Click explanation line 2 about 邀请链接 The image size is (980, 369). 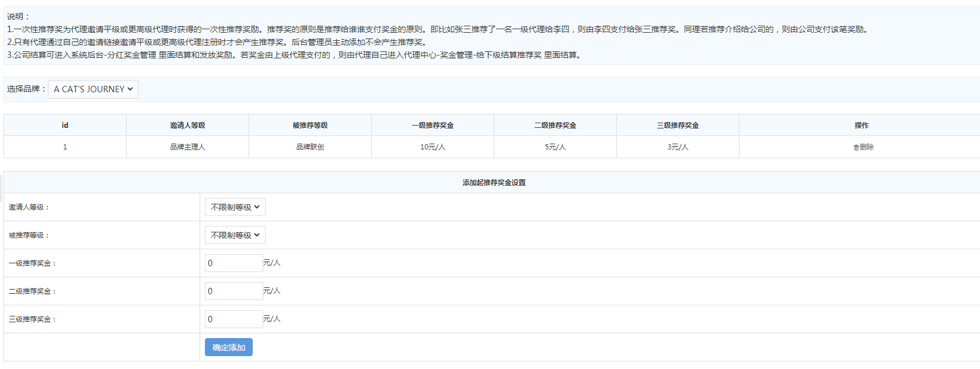tap(218, 42)
